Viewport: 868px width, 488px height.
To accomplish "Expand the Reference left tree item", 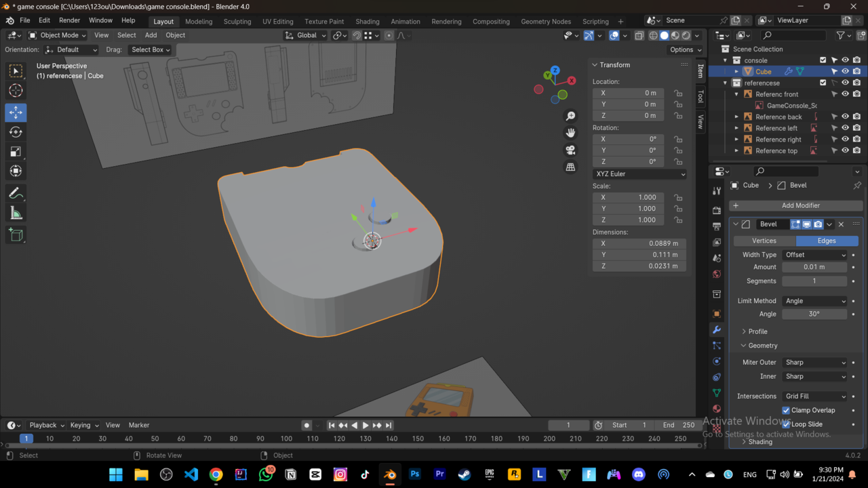I will 737,128.
